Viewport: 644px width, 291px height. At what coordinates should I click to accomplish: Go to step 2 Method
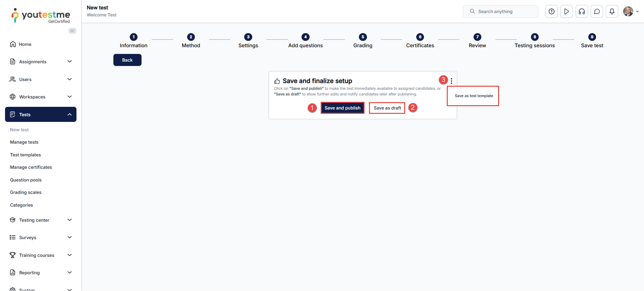pyautogui.click(x=191, y=41)
